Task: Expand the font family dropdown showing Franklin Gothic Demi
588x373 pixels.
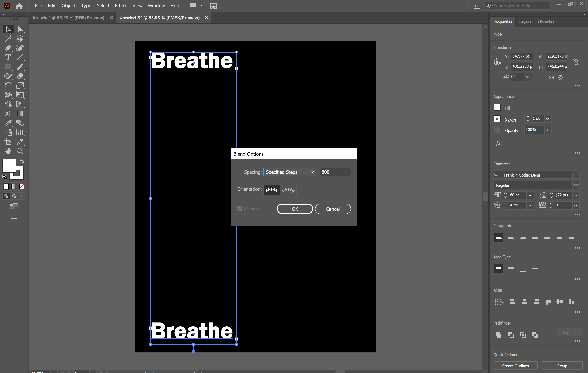Action: tap(576, 175)
